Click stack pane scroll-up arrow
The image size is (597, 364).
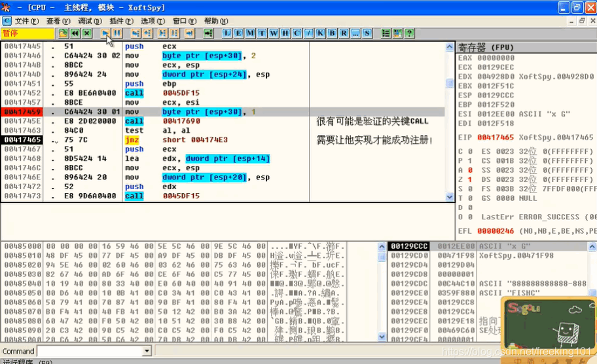click(x=592, y=246)
